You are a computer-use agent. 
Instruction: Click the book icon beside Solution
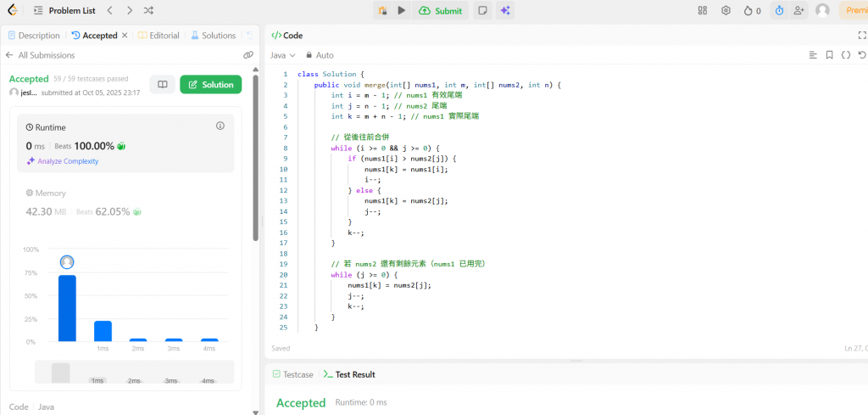pyautogui.click(x=162, y=85)
